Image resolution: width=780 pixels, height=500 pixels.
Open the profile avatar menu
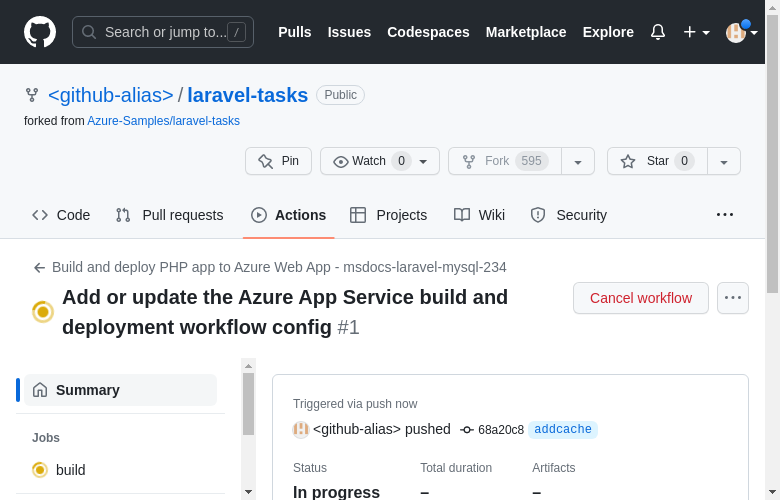click(x=740, y=32)
